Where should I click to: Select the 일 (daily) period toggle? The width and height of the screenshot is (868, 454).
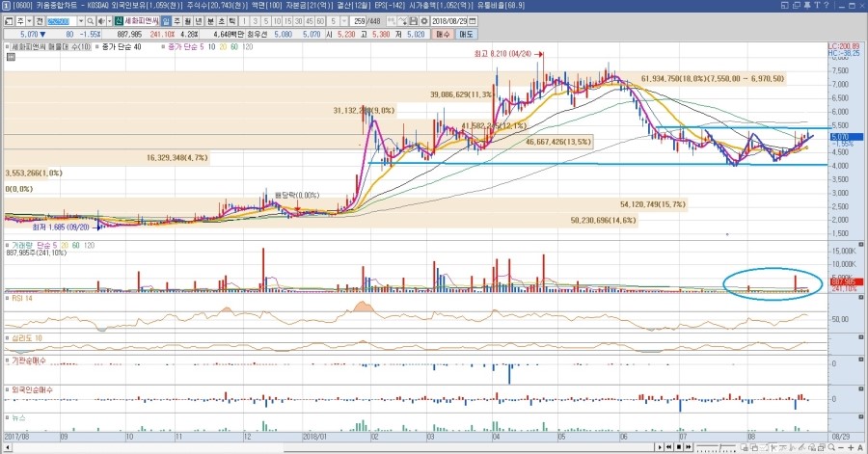tap(167, 20)
